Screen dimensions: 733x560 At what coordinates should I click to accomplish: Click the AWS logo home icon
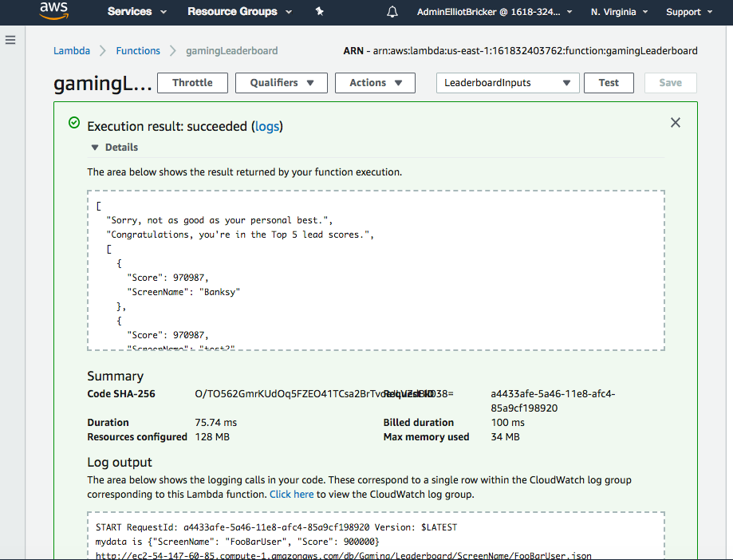click(53, 11)
